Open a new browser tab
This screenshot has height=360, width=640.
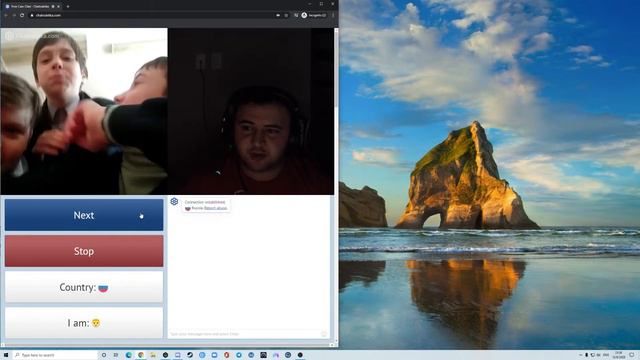tap(68, 6)
